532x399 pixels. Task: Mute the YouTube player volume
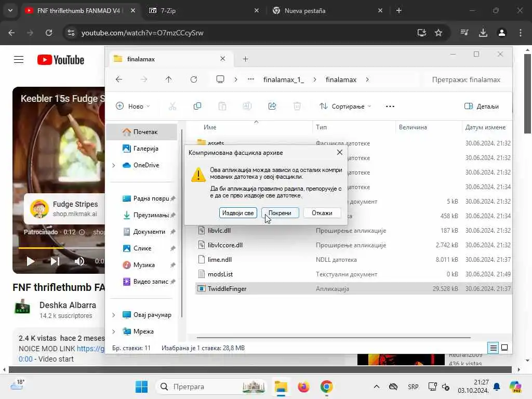79,261
